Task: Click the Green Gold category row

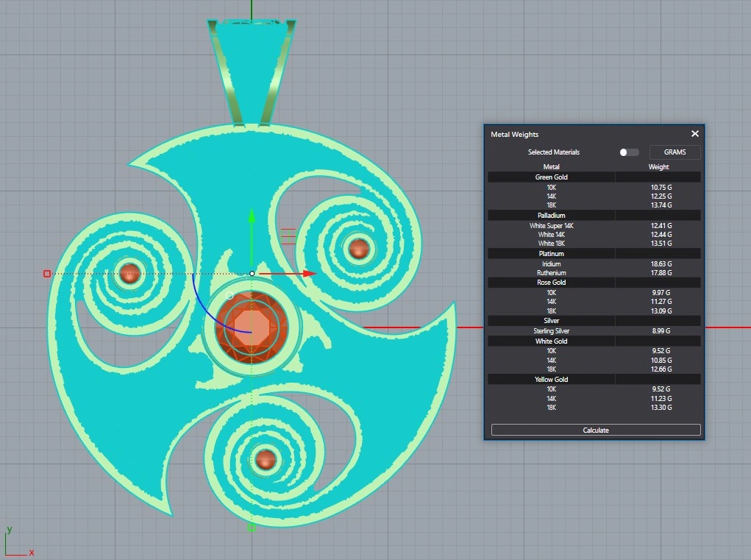Action: click(551, 177)
